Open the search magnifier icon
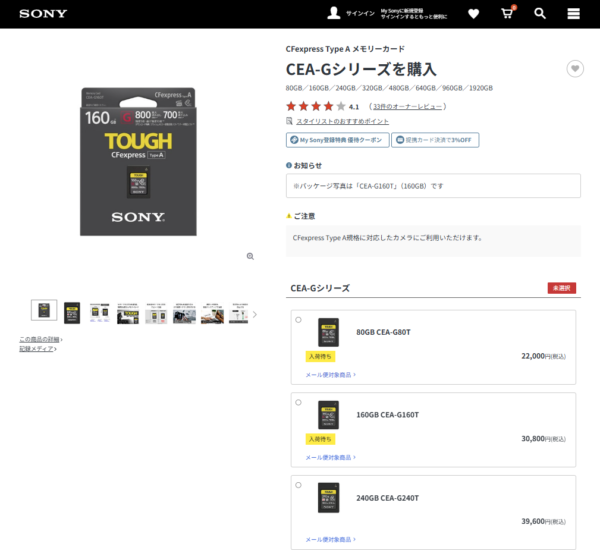Viewport: 600px width, 550px height. coord(540,14)
